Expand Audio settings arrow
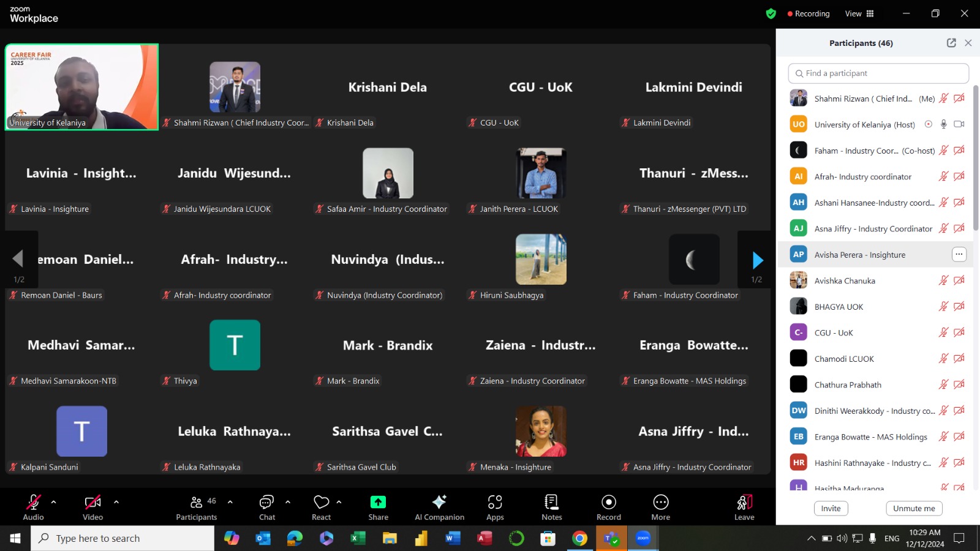Screen dimensions: 980x551 point(53,502)
